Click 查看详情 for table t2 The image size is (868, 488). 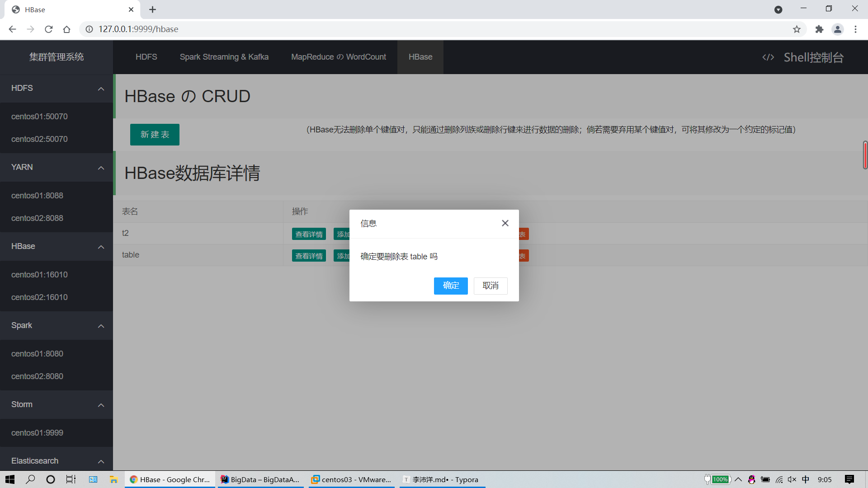(309, 234)
